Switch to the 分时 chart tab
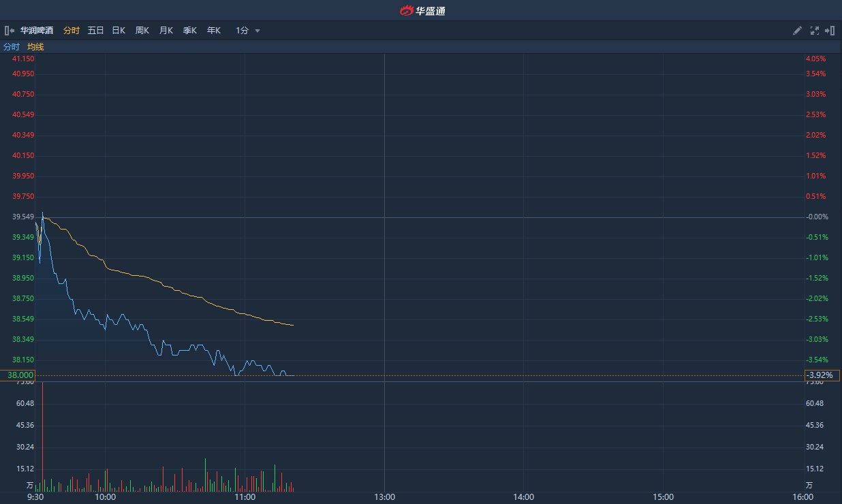This screenshot has width=842, height=504. [x=71, y=31]
